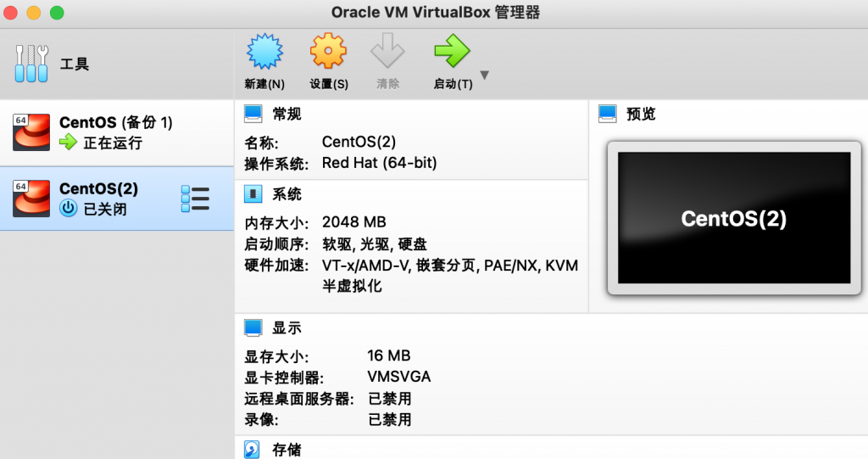Viewport: 868px width, 459px height.
Task: Open the 显示 display section header
Action: click(287, 328)
